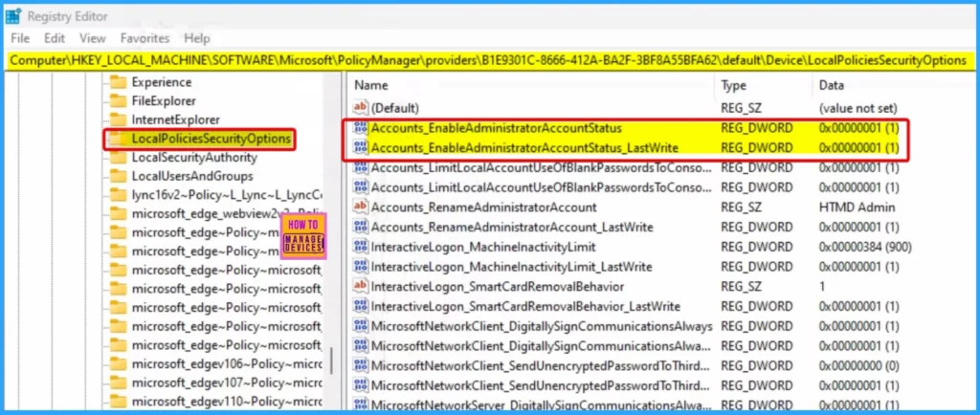980x415 pixels.
Task: Click the '0x00000000 (0)' data cell
Action: (858, 365)
